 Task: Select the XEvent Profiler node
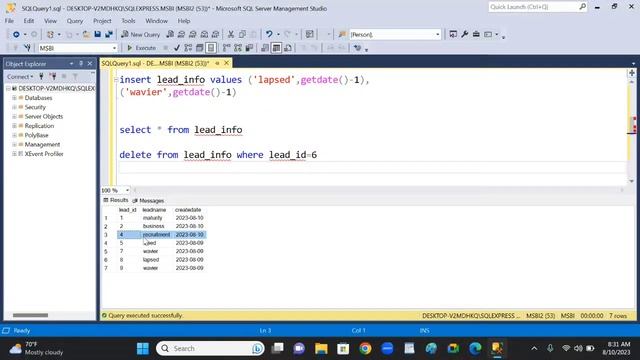pyautogui.click(x=44, y=154)
